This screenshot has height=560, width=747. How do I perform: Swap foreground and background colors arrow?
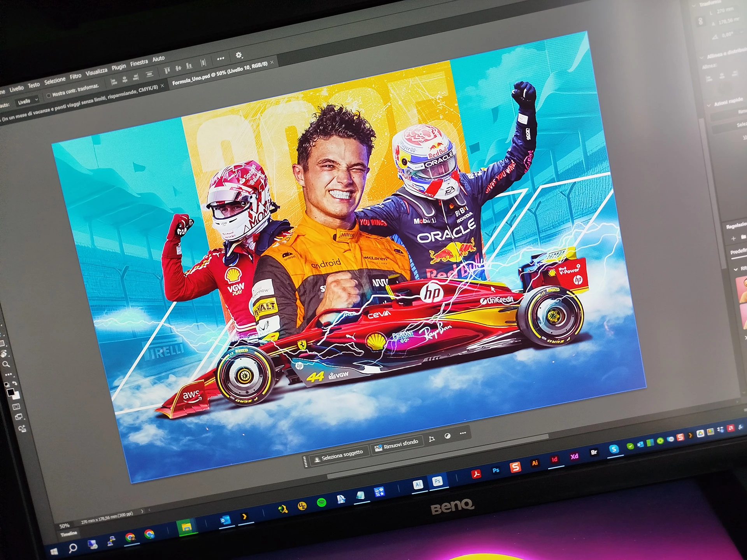(x=15, y=383)
